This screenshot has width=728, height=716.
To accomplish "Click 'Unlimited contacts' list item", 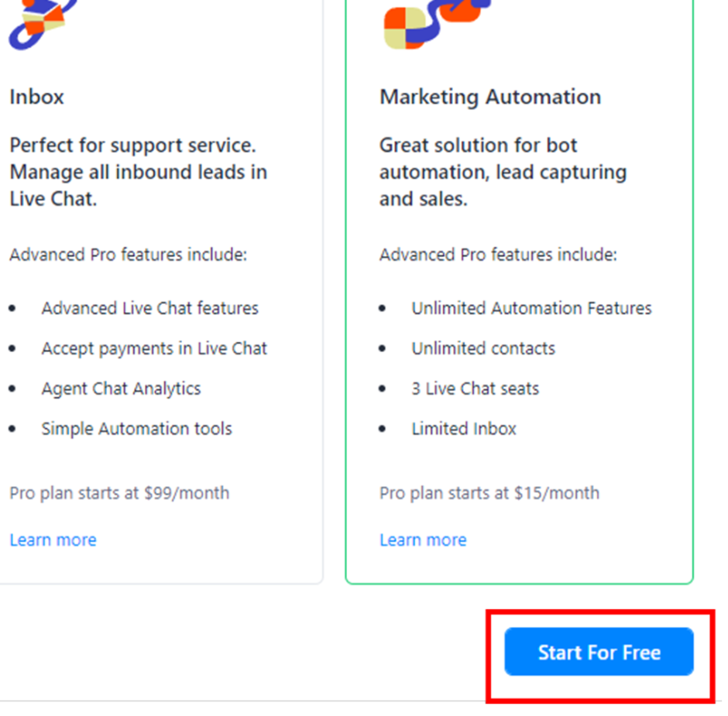I will click(483, 348).
